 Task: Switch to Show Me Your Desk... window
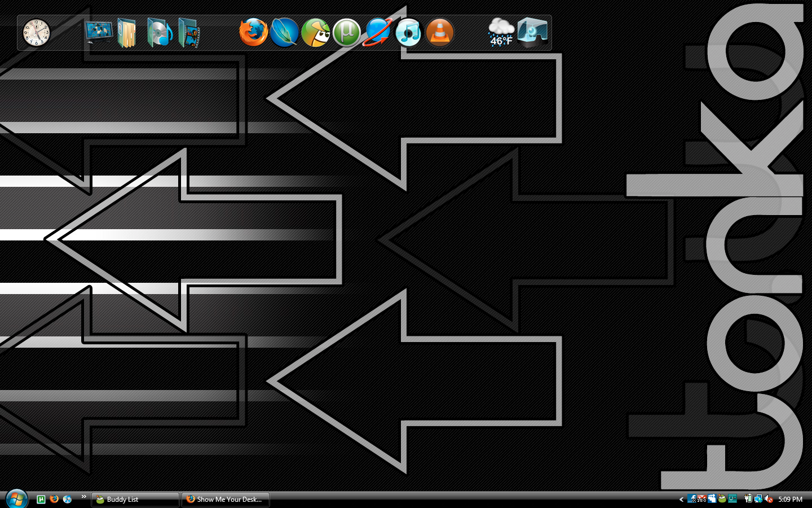coord(226,500)
